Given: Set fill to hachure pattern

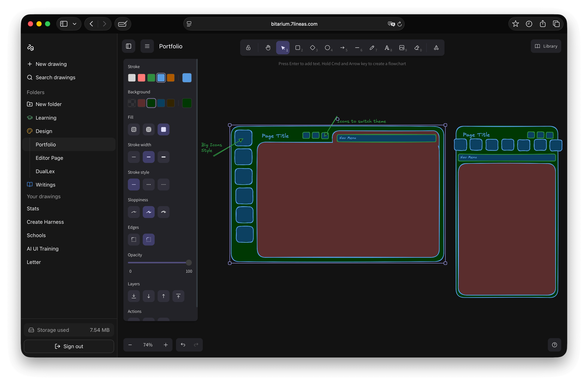Looking at the screenshot, I should pos(134,129).
